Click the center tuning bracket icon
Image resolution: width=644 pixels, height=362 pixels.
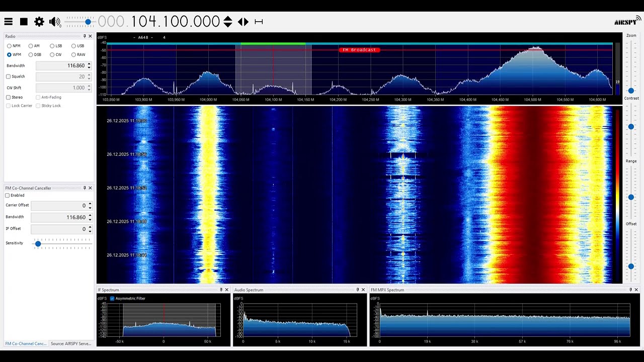(259, 22)
